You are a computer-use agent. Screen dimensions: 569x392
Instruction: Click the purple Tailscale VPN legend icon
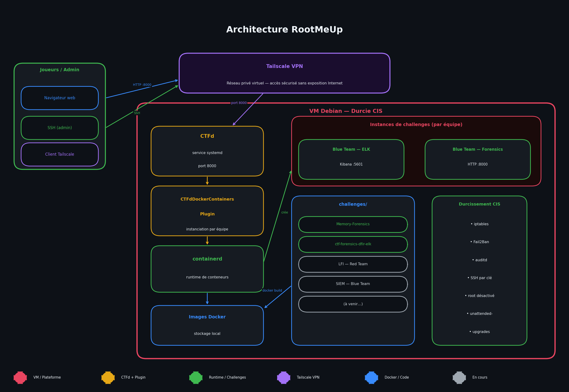point(283,377)
